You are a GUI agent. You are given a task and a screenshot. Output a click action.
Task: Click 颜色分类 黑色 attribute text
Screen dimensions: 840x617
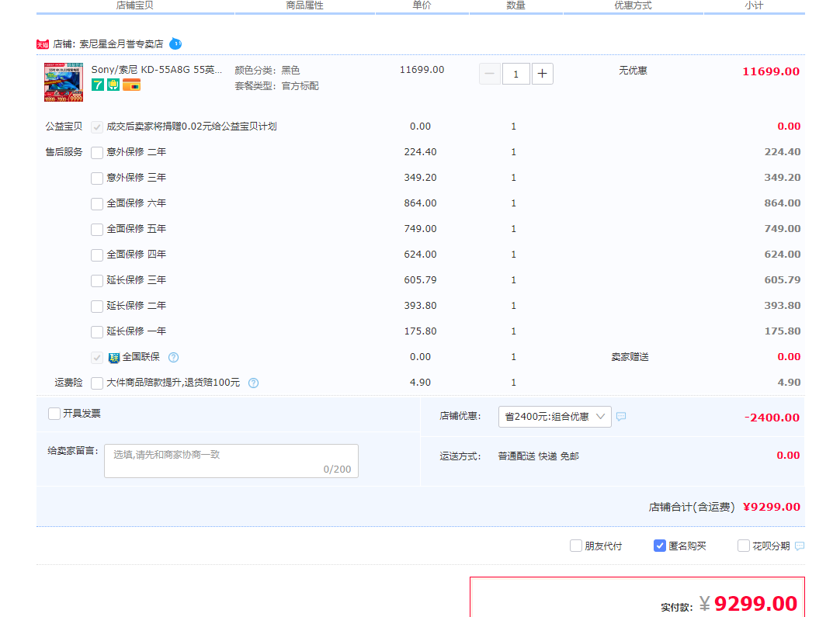coord(267,70)
